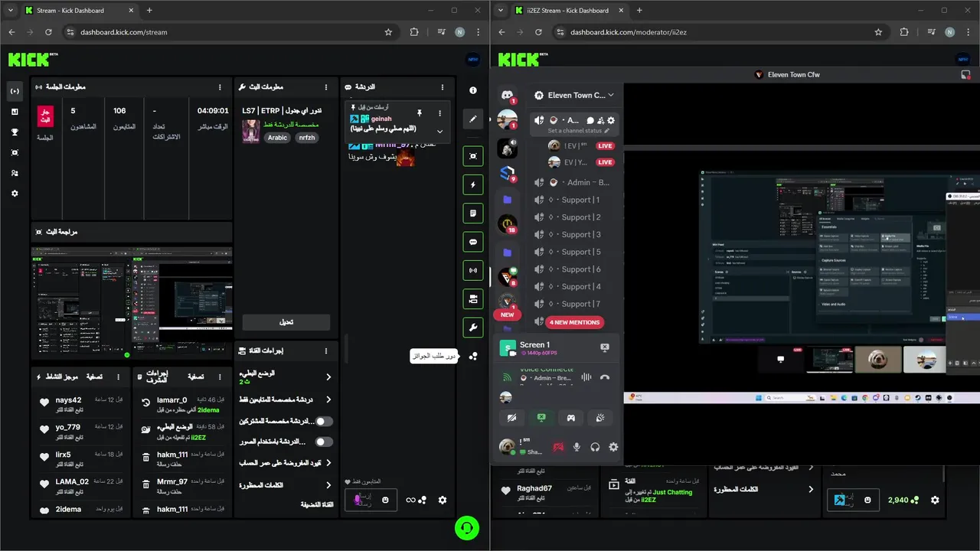980x551 pixels.
Task: Deafen with headphones icon in Discord panel
Action: point(595,447)
